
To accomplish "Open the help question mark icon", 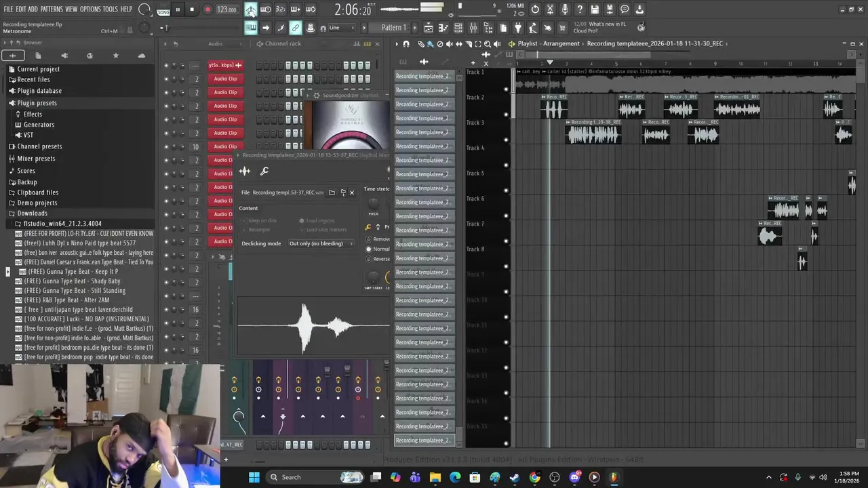I will pyautogui.click(x=580, y=9).
